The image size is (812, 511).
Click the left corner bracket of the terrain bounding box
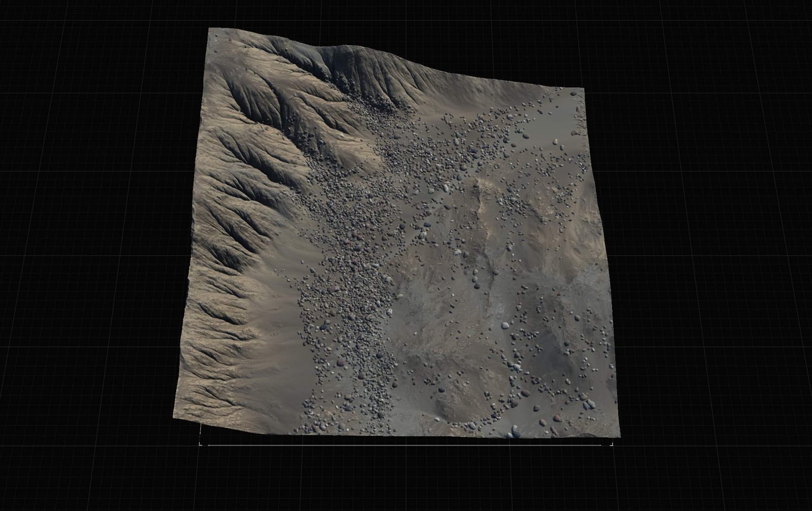click(201, 444)
